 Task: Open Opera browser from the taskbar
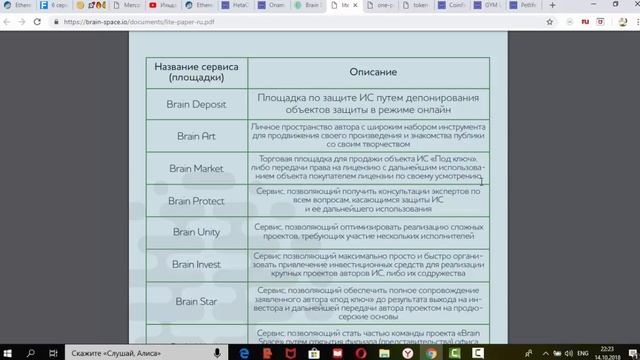point(361,353)
